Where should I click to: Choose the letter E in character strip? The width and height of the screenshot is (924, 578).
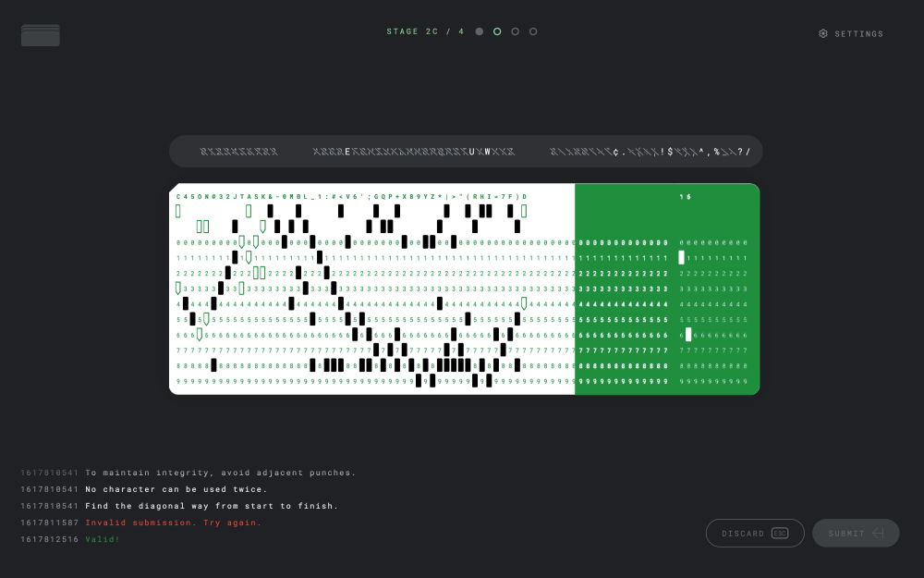pos(347,152)
